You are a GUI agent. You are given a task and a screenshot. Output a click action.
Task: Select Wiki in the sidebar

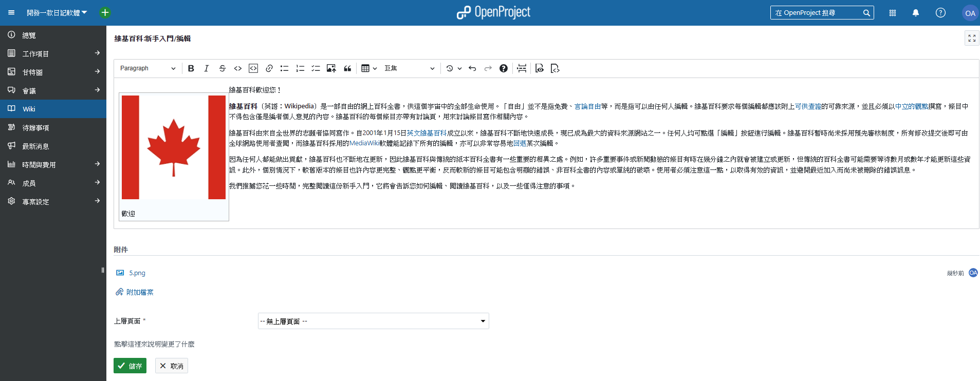pyautogui.click(x=53, y=109)
